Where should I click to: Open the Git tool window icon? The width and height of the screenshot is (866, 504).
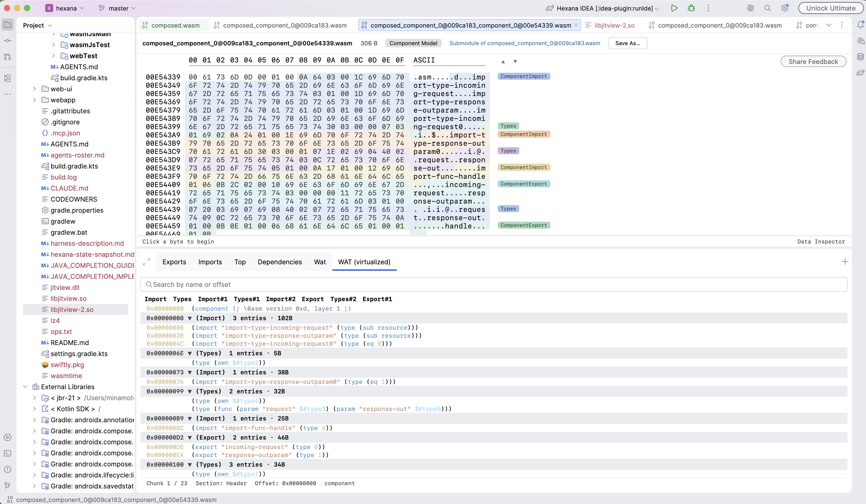[8, 485]
